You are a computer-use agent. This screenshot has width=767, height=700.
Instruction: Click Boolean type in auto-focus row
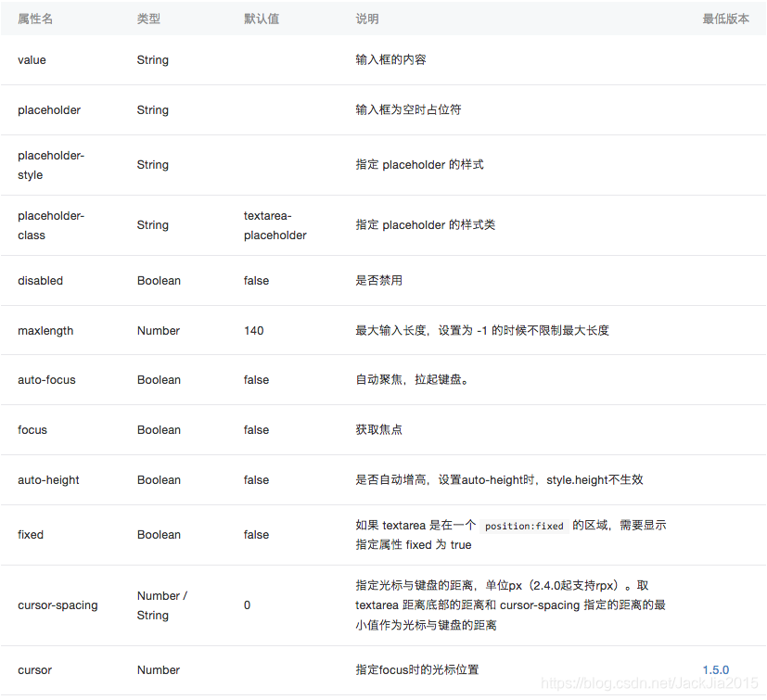point(159,379)
